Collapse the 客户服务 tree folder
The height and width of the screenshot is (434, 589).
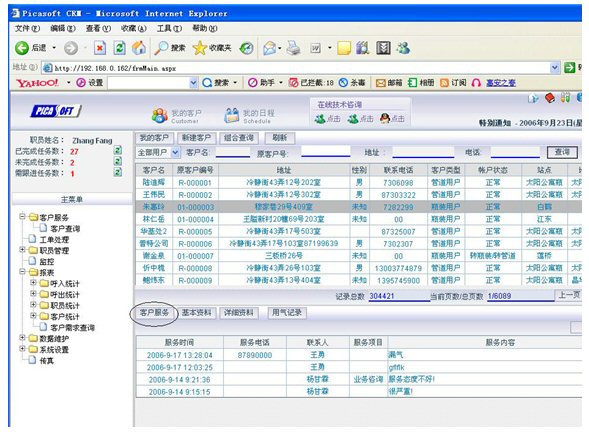pyautogui.click(x=22, y=216)
